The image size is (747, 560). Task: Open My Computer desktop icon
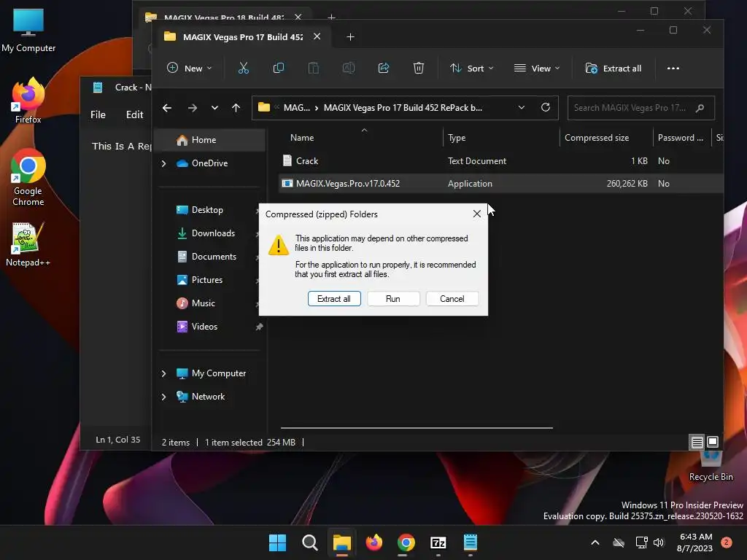28,31
